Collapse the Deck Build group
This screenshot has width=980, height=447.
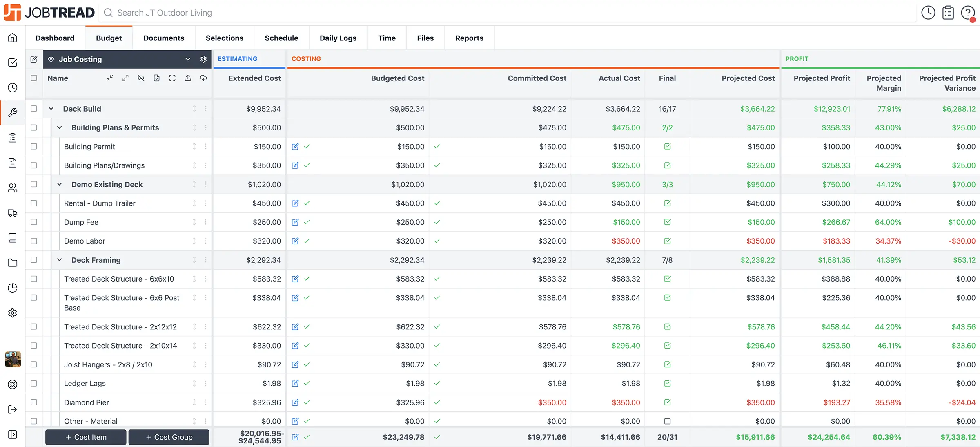click(x=51, y=109)
